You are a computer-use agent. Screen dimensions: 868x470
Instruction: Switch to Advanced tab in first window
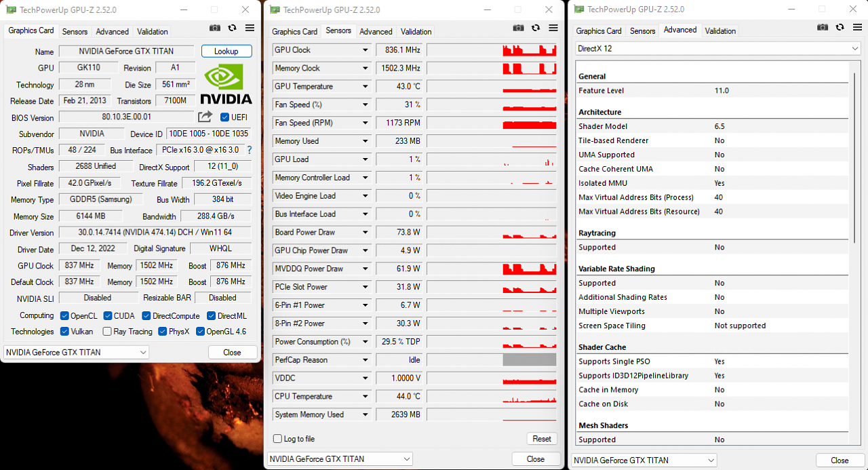112,32
